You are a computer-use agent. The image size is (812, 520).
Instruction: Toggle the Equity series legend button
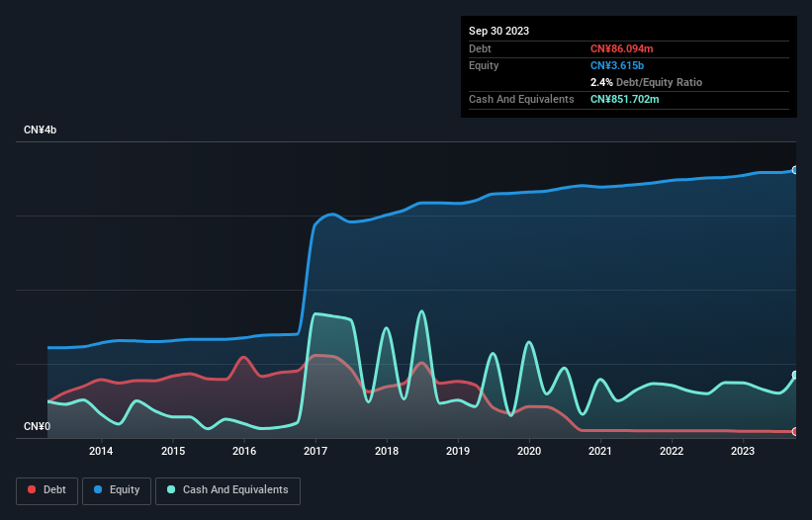coord(117,490)
